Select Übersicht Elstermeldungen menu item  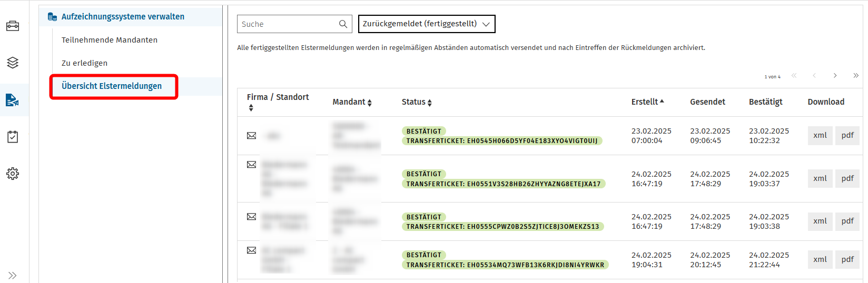[x=112, y=86]
